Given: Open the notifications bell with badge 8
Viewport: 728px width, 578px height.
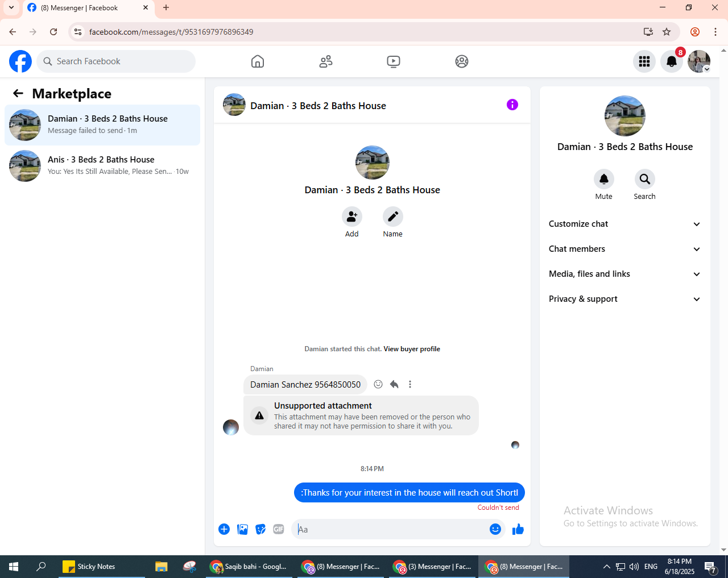Looking at the screenshot, I should (x=672, y=61).
